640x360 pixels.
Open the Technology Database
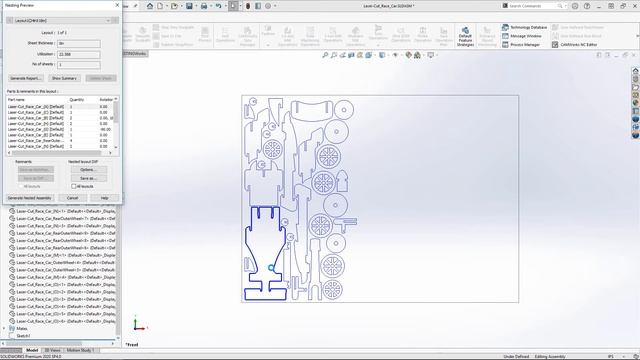524,27
